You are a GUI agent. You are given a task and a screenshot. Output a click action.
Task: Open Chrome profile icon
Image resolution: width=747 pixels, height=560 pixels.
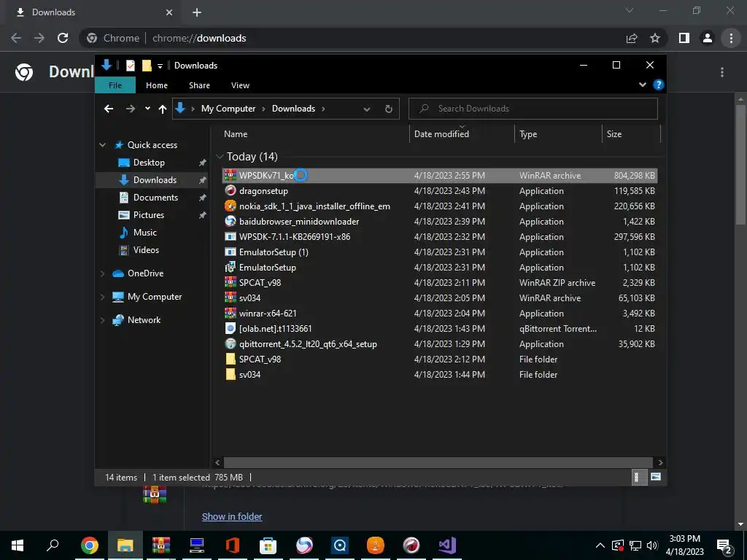pos(708,38)
